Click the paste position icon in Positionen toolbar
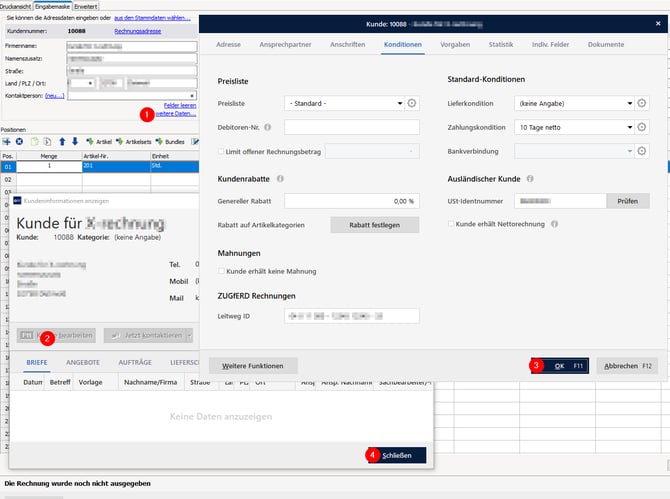Viewport: 670px width, 499px height. point(47,141)
